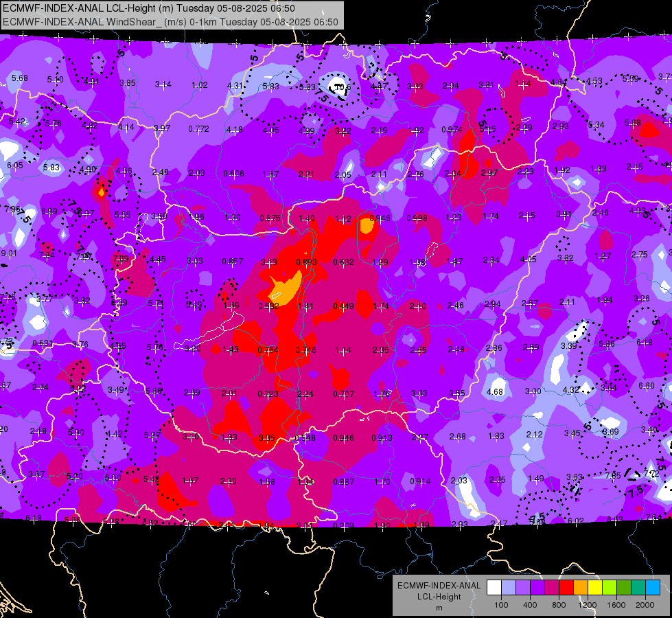672x618 pixels.
Task: Click the red legend swatch
Action: pos(566,587)
